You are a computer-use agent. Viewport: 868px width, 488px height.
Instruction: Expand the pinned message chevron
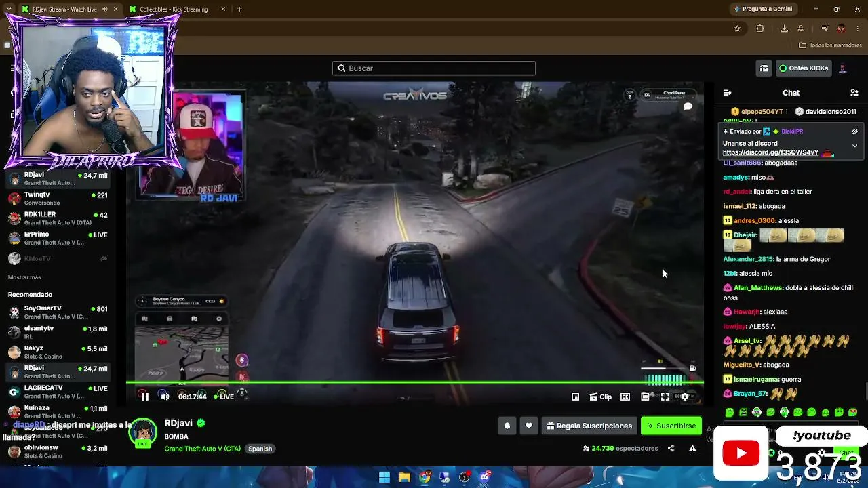point(854,146)
